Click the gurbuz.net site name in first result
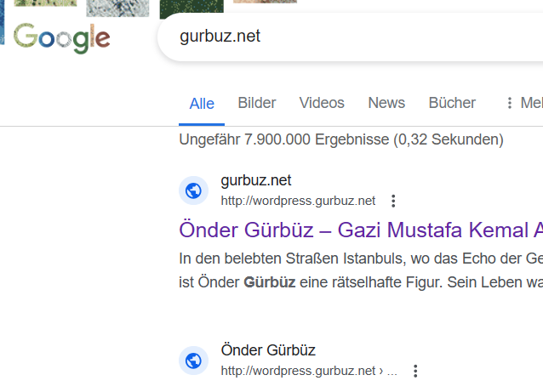This screenshot has width=543, height=392. pyautogui.click(x=256, y=180)
